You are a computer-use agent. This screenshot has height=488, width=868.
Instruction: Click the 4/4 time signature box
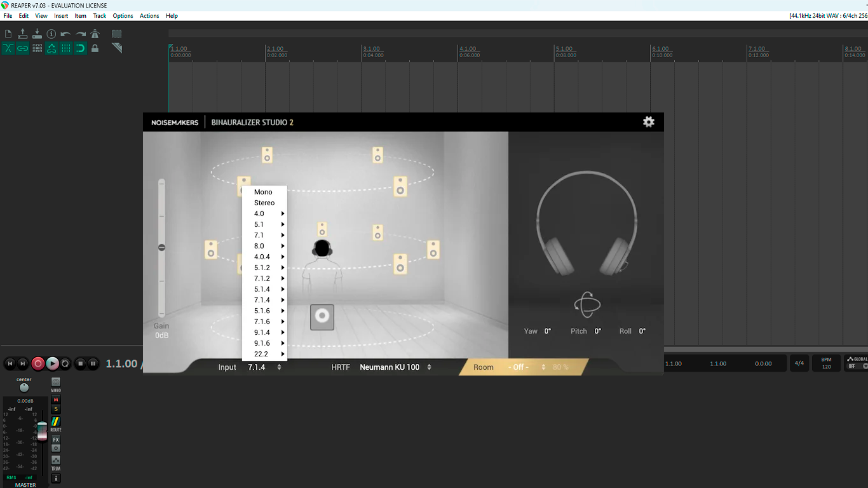(799, 363)
